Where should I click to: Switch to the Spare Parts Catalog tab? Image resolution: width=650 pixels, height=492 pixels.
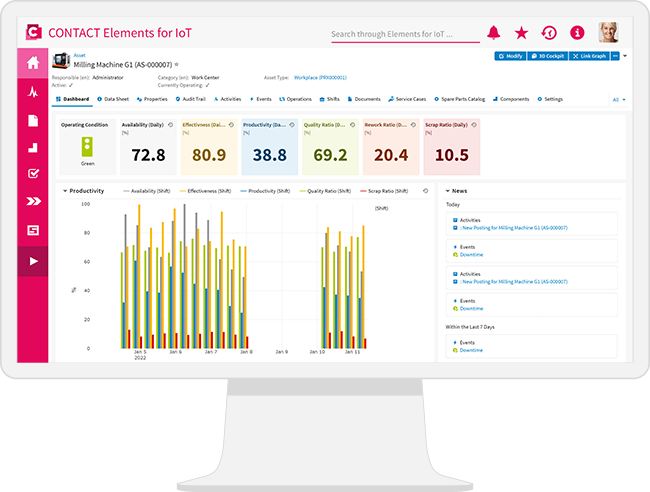pyautogui.click(x=459, y=99)
